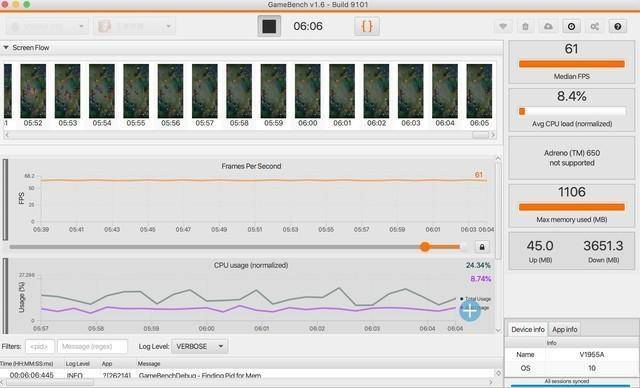640x388 pixels.
Task: Open the app selection dropdown
Action: pos(134,27)
